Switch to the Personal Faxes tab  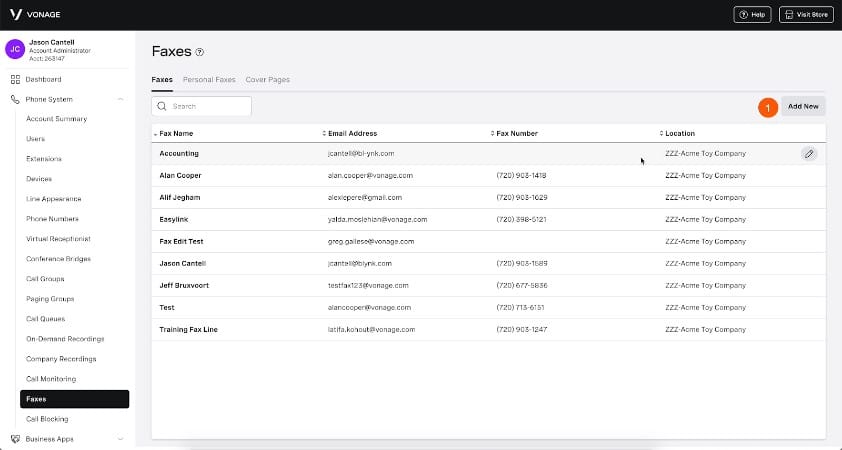(209, 79)
